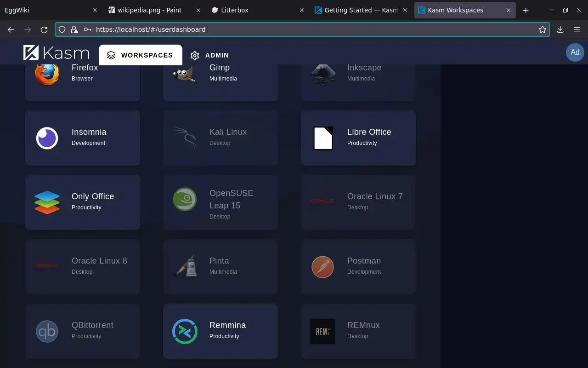The width and height of the screenshot is (588, 368).
Task: Click the OpenSUSE Leap 15 name text
Action: (x=232, y=199)
